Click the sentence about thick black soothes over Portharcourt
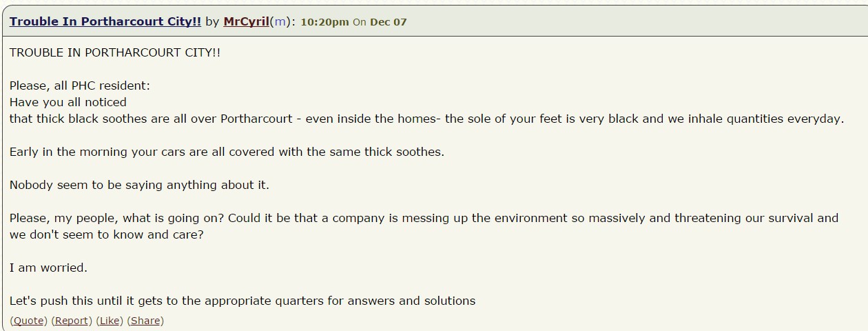The height and width of the screenshot is (331, 868). pos(426,119)
